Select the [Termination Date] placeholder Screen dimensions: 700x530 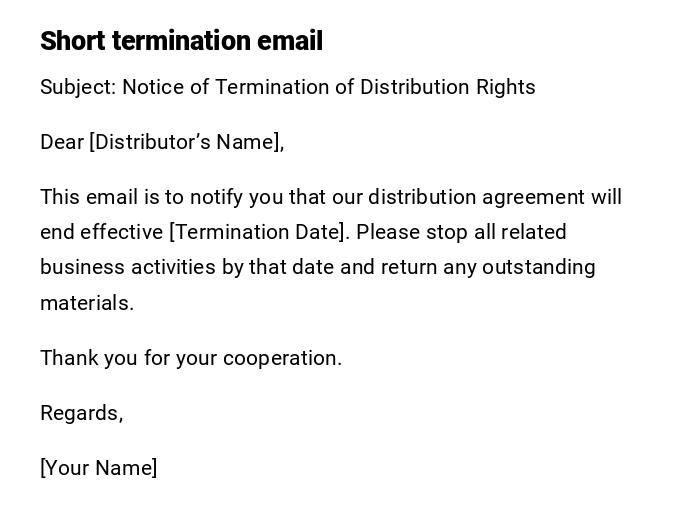260,232
